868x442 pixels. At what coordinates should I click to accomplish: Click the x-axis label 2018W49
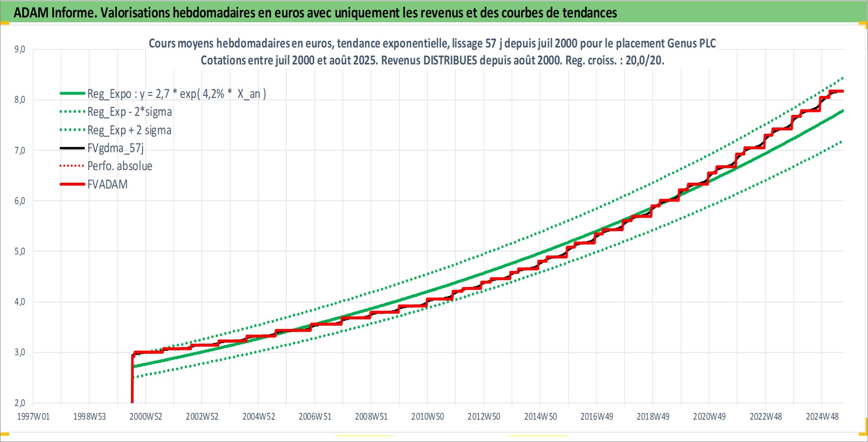coord(653,416)
